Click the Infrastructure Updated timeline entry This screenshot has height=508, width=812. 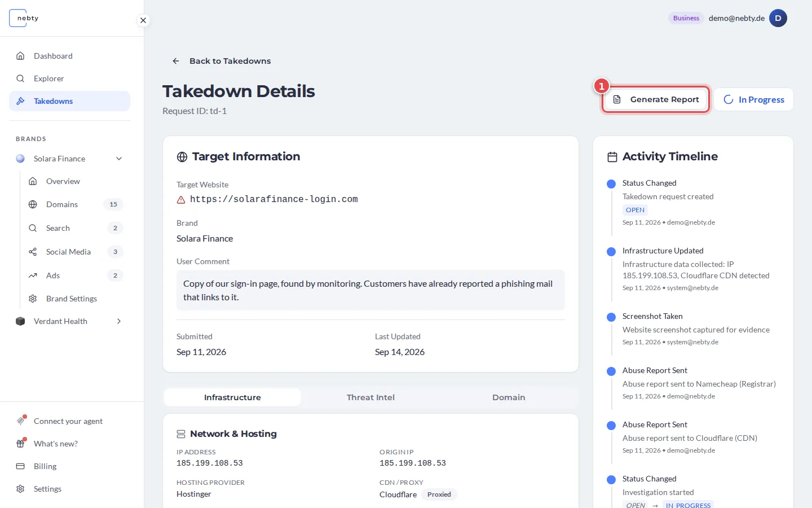pyautogui.click(x=695, y=269)
